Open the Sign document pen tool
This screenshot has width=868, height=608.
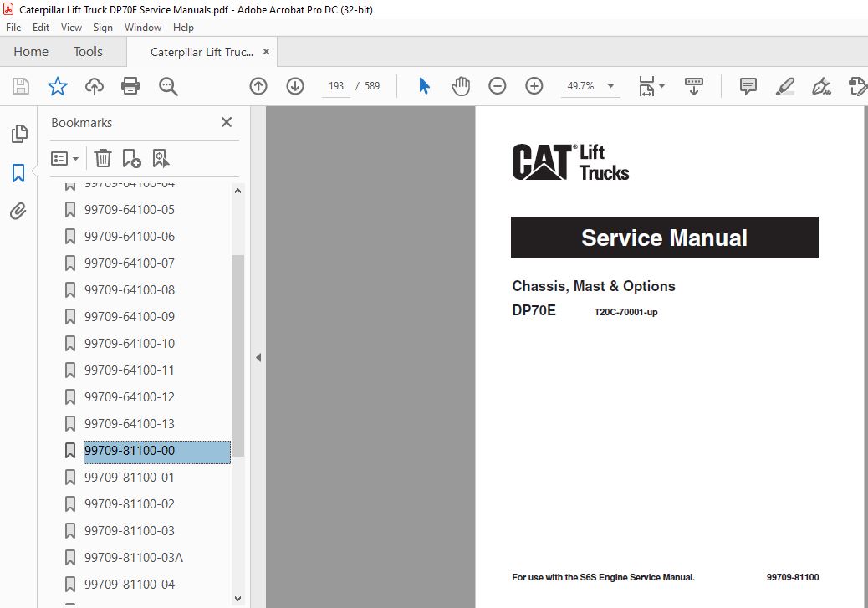click(x=821, y=86)
